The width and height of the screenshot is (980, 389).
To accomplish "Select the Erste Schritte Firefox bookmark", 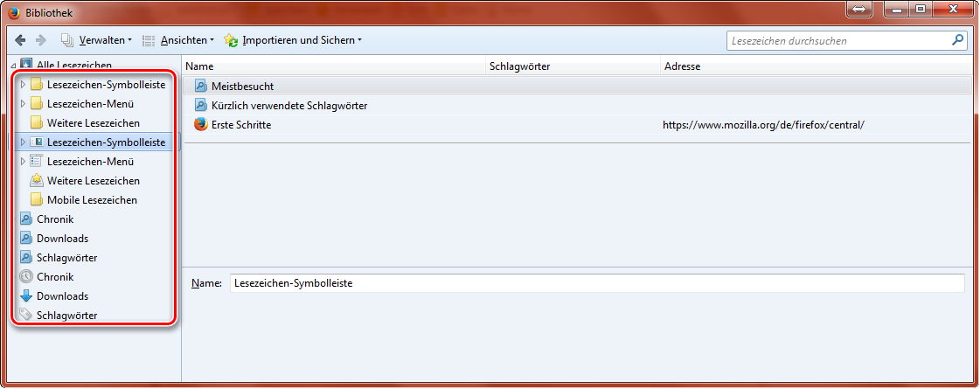I will tap(240, 125).
